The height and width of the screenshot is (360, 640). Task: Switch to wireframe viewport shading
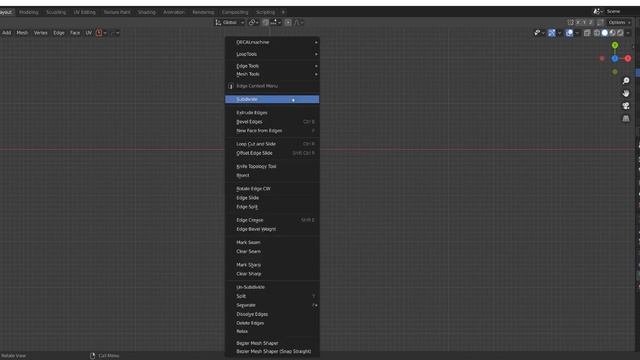[597, 33]
